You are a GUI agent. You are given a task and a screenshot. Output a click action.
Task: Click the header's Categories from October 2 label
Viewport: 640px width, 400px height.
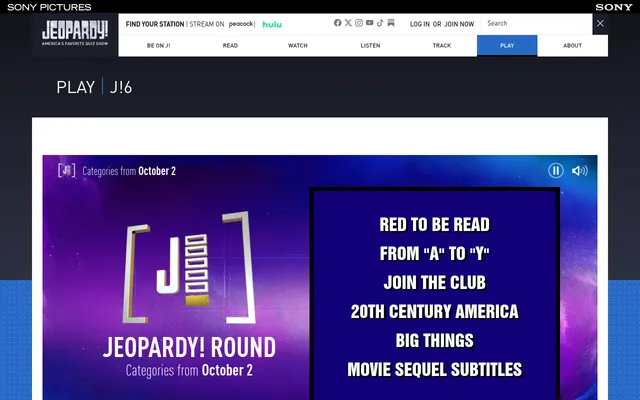click(129, 171)
